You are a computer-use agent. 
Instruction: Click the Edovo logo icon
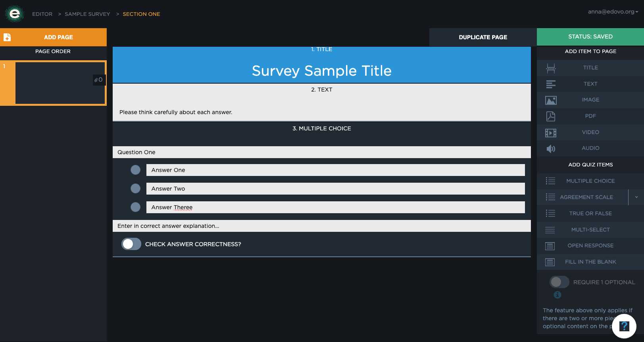coord(15,14)
